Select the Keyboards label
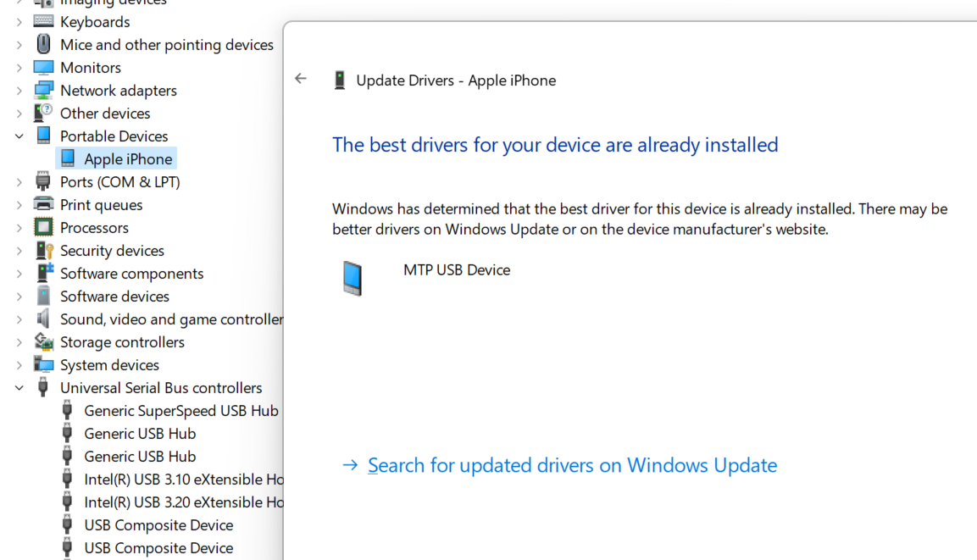The height and width of the screenshot is (560, 977). click(95, 22)
